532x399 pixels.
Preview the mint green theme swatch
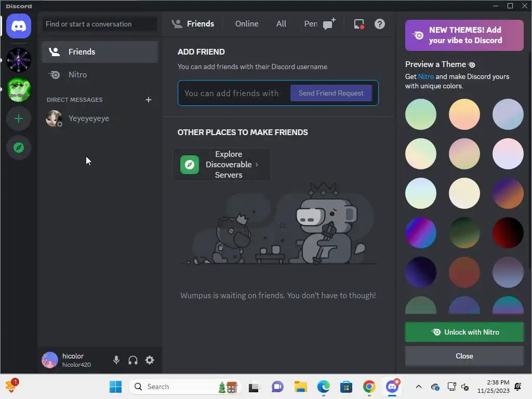(x=421, y=114)
